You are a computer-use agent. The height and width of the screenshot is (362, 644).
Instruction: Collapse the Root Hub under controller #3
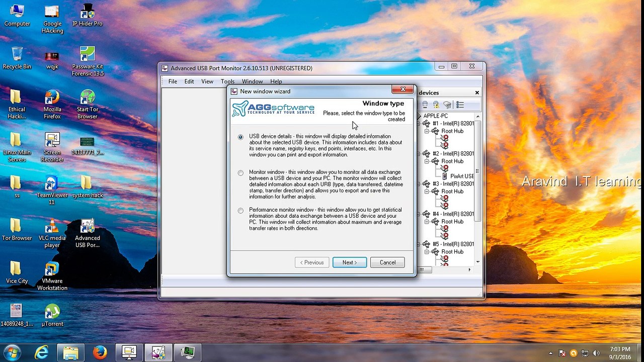pyautogui.click(x=427, y=192)
